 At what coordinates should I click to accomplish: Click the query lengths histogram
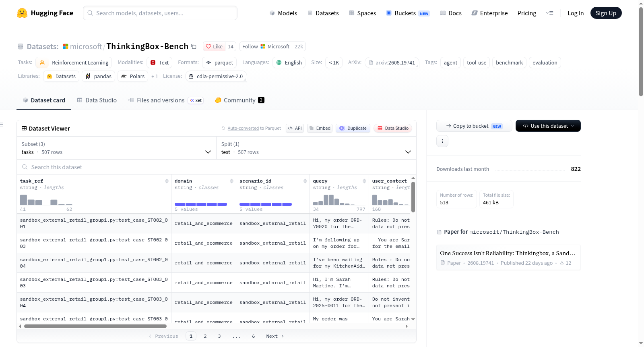pos(339,200)
